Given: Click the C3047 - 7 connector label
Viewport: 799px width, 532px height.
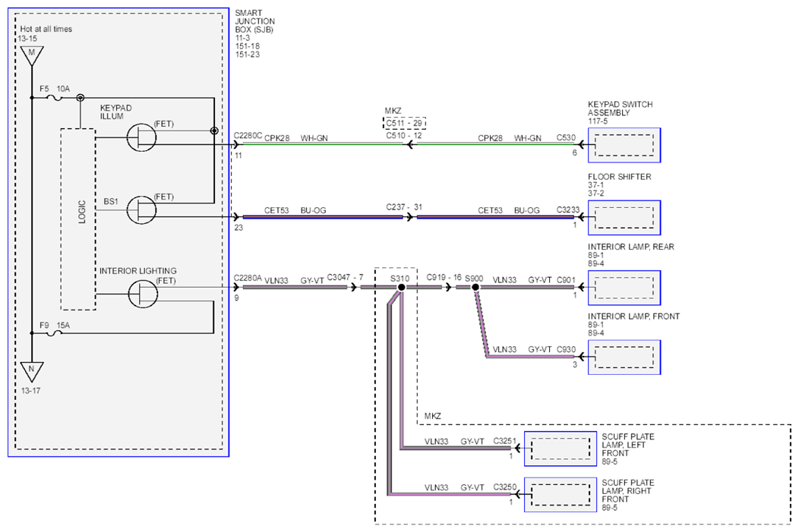Looking at the screenshot, I should coord(345,278).
